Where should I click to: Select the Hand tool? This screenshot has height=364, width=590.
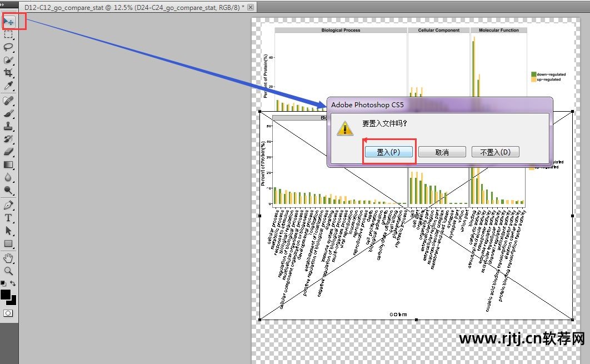pos(8,258)
